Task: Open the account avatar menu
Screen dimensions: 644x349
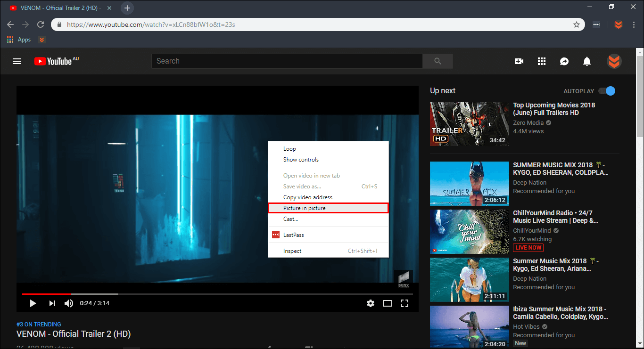Action: coord(614,61)
